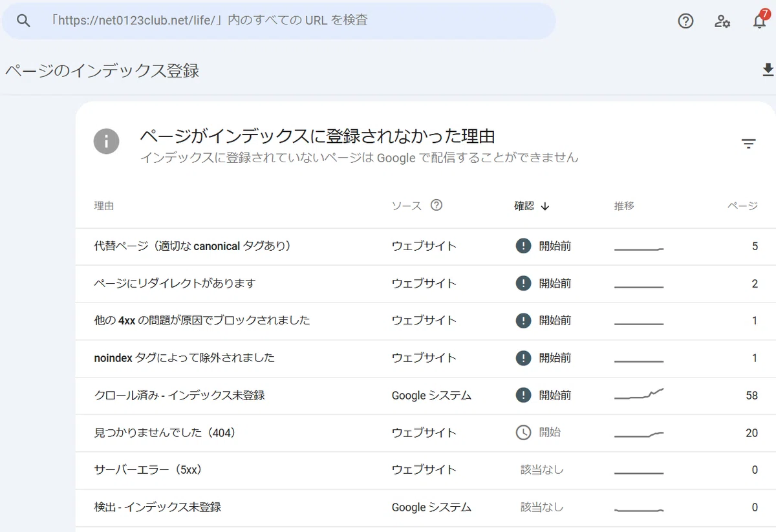Click ページがインデックスに登録されなかった理由 heading
Image resolution: width=776 pixels, height=532 pixels.
point(318,136)
